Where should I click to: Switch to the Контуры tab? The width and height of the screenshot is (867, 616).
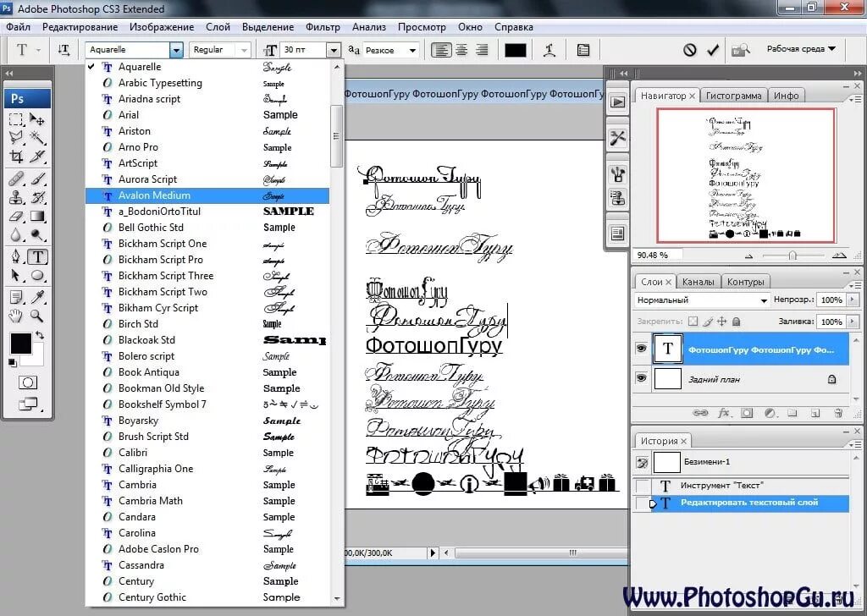pyautogui.click(x=745, y=282)
